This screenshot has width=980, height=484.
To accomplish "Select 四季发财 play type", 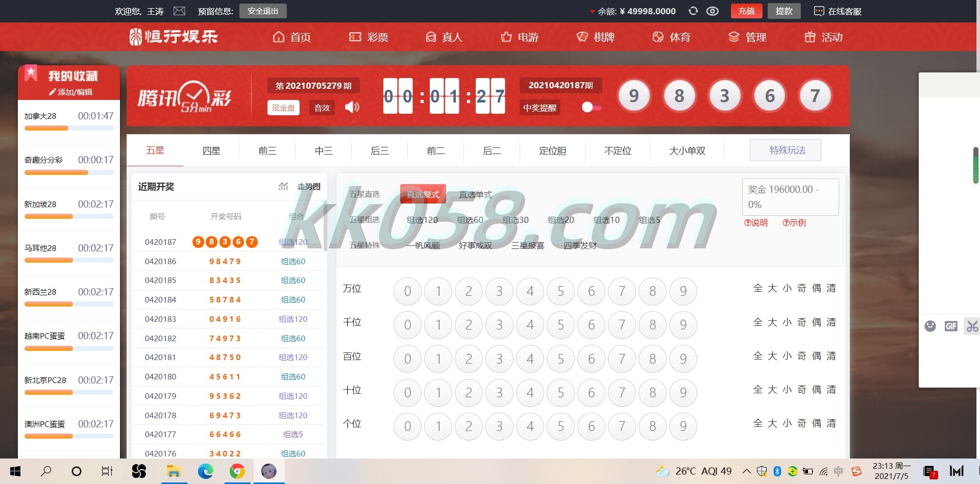I will 580,245.
